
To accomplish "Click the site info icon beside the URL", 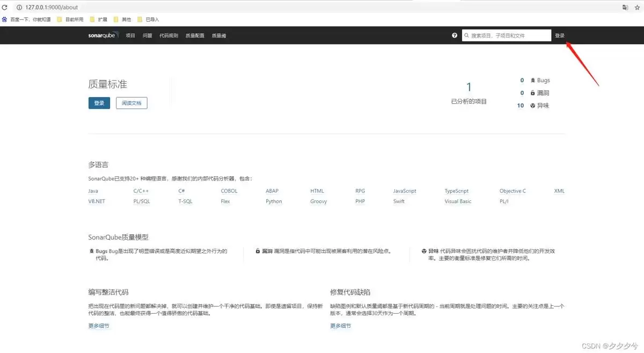I will tap(19, 8).
